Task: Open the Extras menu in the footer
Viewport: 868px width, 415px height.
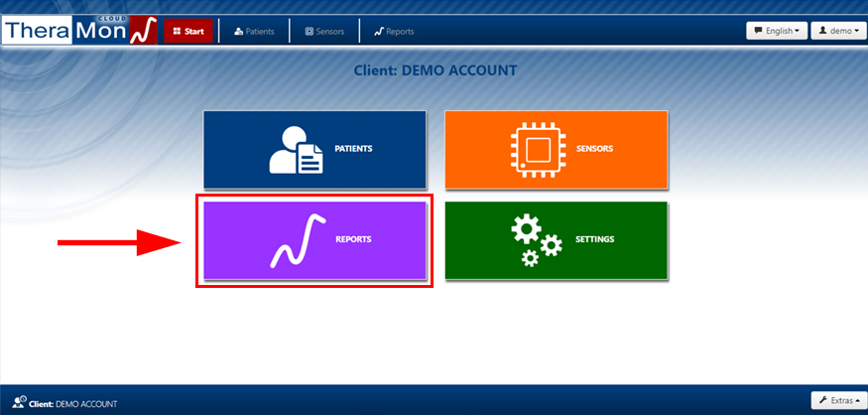Action: point(838,401)
